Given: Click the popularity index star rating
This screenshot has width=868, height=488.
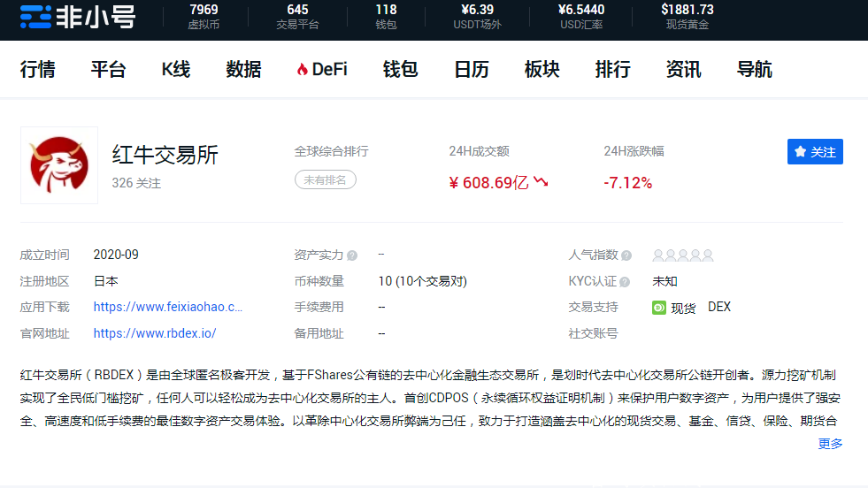Looking at the screenshot, I should pyautogui.click(x=683, y=255).
